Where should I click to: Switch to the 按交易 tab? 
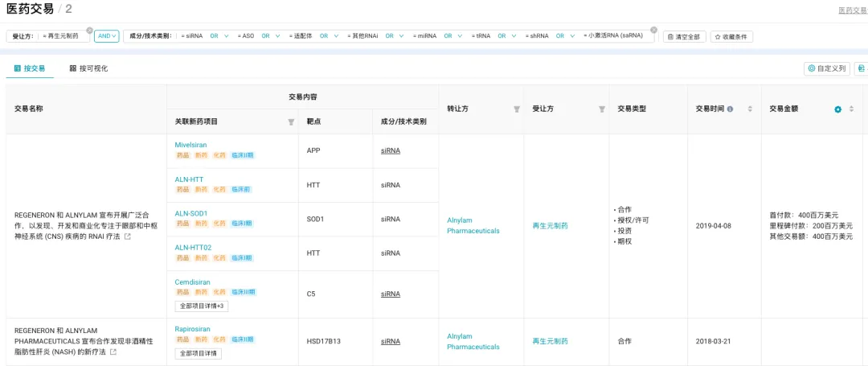pyautogui.click(x=30, y=68)
